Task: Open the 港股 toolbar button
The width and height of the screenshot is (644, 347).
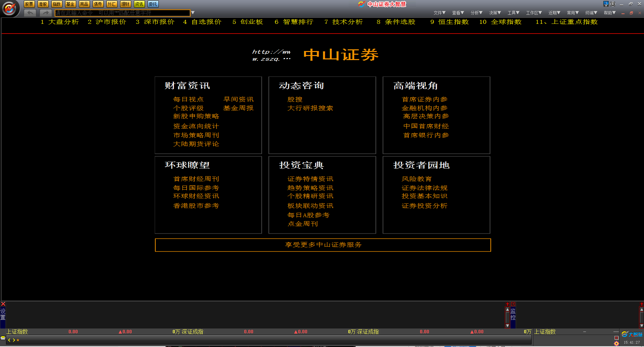Action: tap(43, 4)
